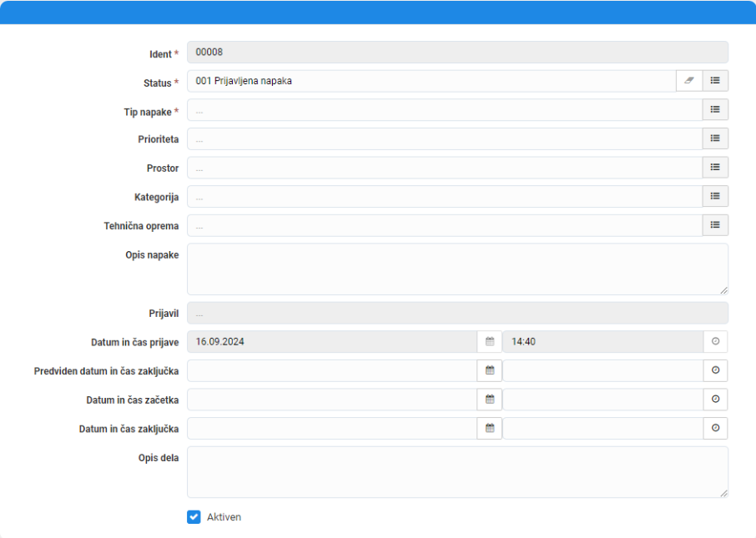Click the Opis napake label

152,254
